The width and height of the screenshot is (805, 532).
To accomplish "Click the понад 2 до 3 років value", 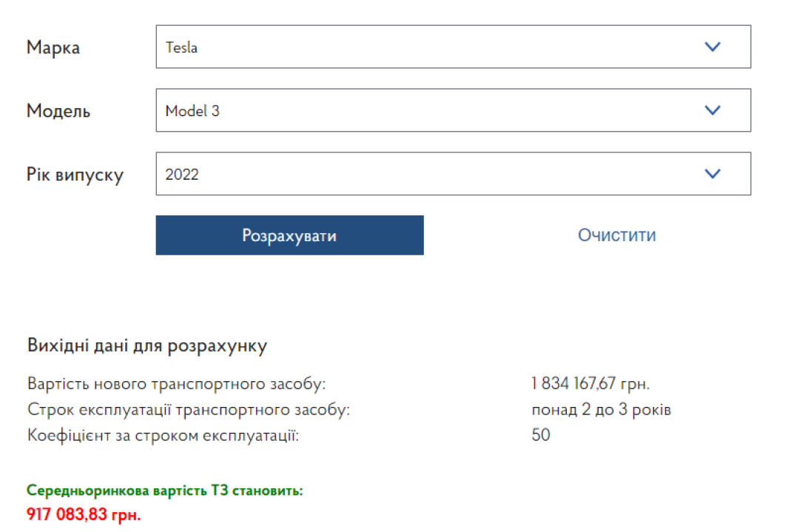I will coord(601,409).
